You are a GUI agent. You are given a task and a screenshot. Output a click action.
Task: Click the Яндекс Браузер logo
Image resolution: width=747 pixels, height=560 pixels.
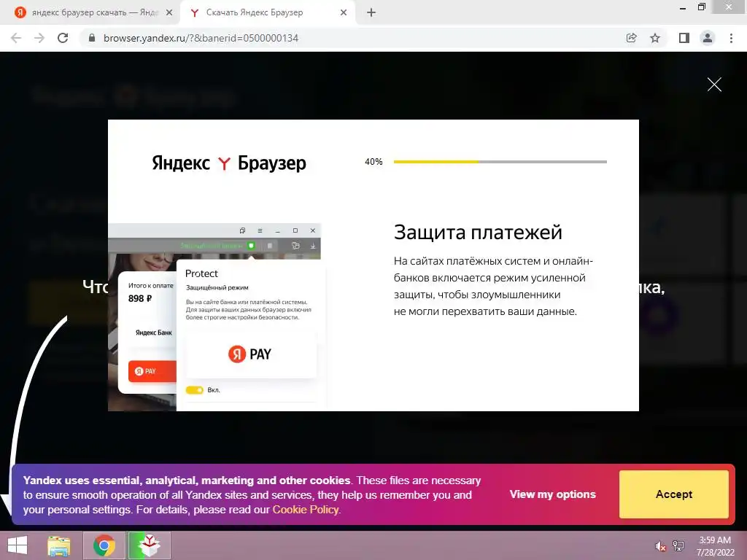(228, 163)
